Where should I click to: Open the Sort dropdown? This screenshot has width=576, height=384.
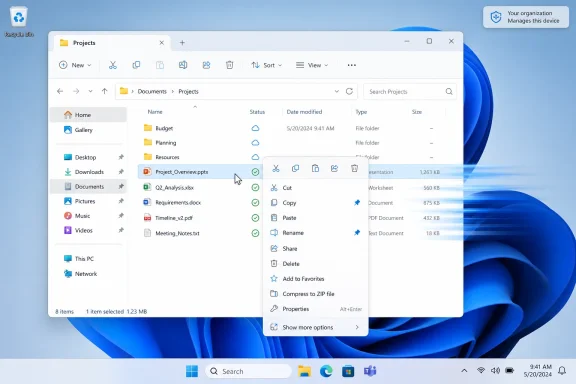[x=267, y=65]
